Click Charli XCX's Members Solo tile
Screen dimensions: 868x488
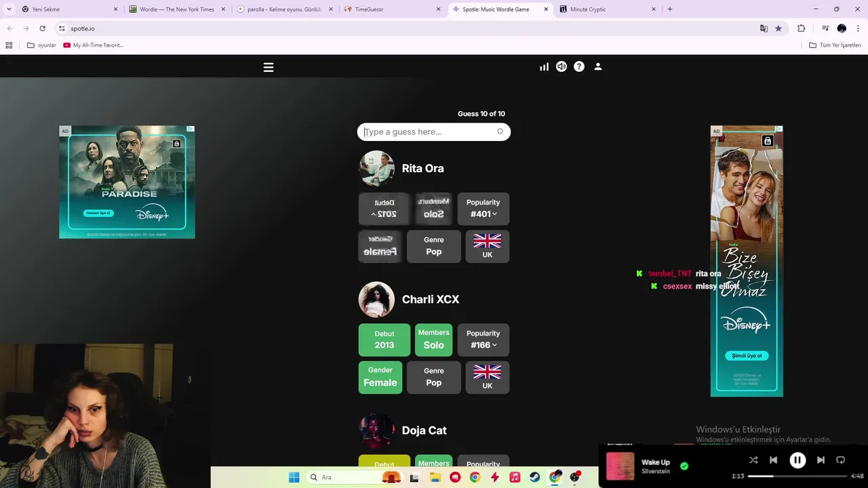(434, 340)
